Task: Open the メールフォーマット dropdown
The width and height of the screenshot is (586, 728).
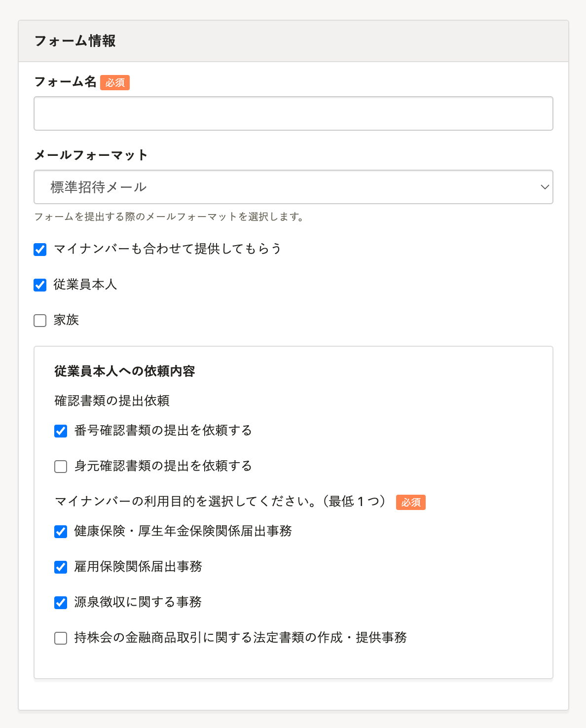Action: click(293, 187)
